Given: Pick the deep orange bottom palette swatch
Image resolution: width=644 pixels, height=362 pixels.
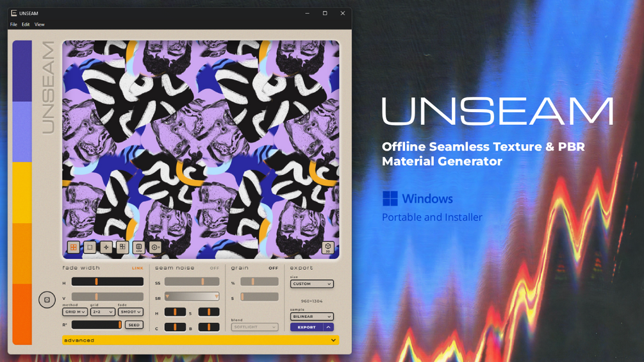Looking at the screenshot, I should 22,314.
